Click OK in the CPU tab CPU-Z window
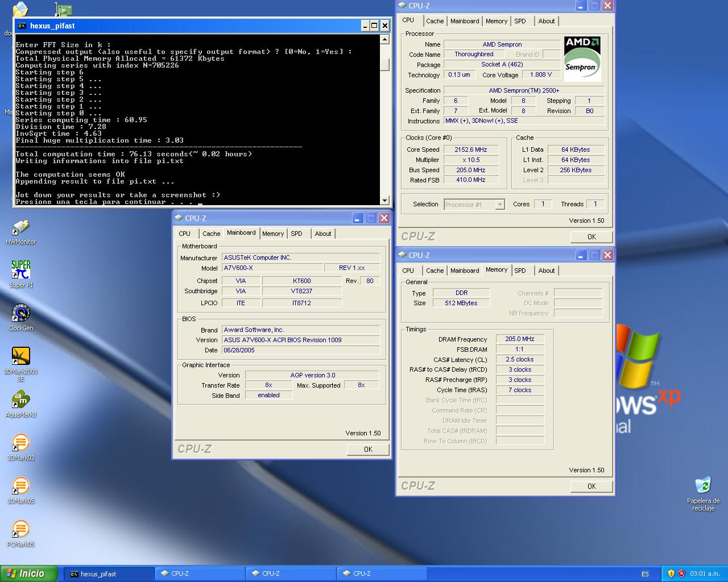Viewport: 728px width, 582px height. [591, 237]
